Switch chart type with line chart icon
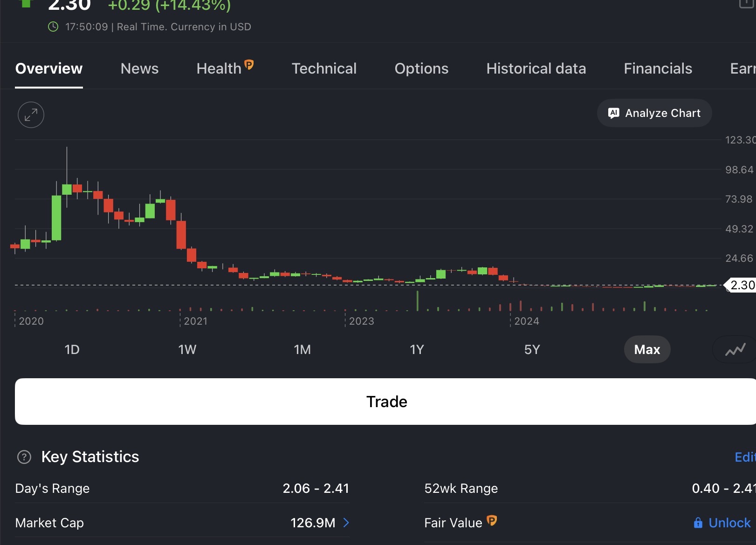Image resolution: width=756 pixels, height=545 pixels. [x=735, y=349]
